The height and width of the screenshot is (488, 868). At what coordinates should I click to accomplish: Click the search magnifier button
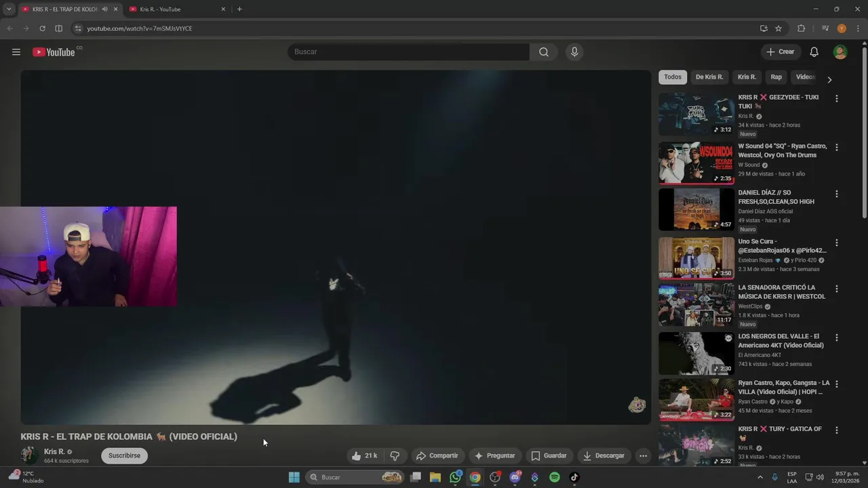coord(544,52)
